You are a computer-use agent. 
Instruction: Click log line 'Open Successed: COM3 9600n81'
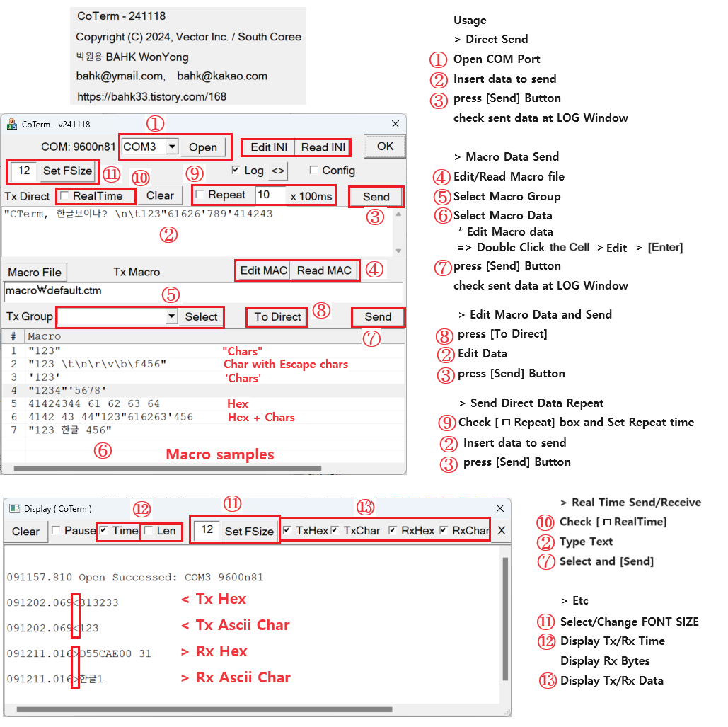coord(135,578)
